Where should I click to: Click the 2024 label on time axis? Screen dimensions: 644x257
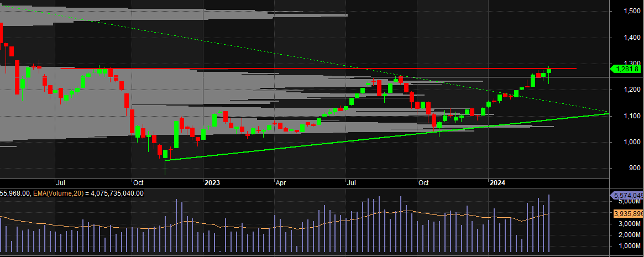[498, 183]
